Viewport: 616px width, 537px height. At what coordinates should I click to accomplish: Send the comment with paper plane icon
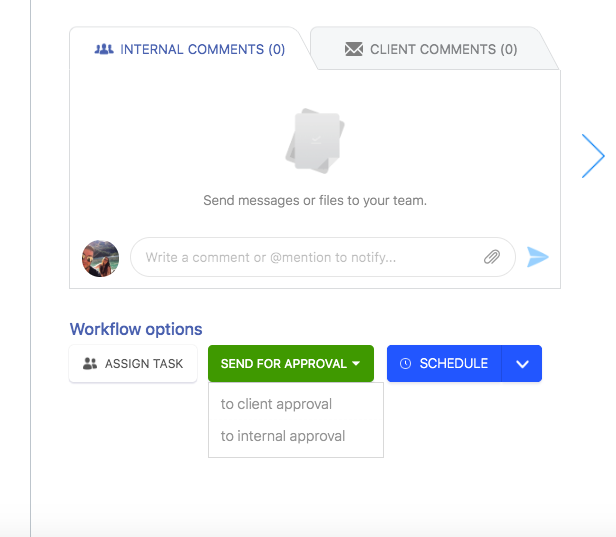[537, 257]
